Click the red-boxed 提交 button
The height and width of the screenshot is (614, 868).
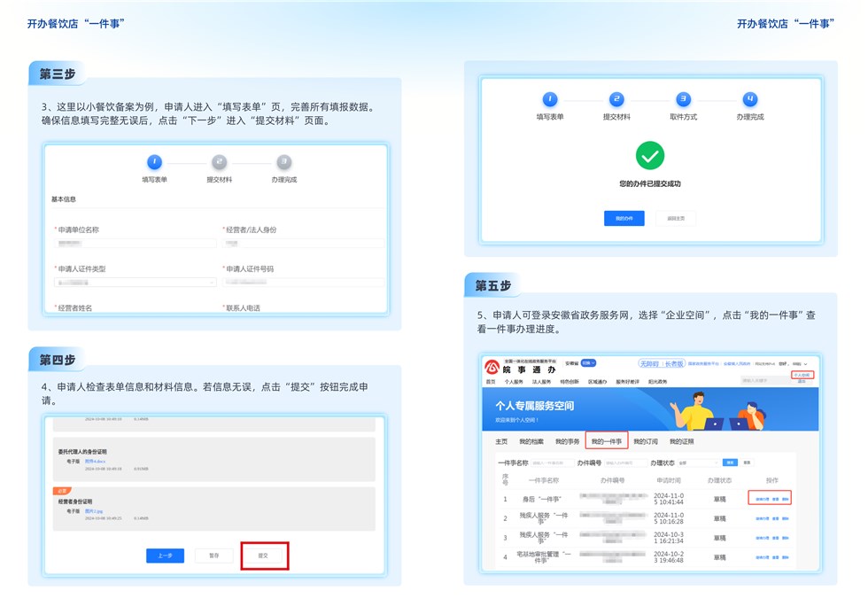point(264,556)
